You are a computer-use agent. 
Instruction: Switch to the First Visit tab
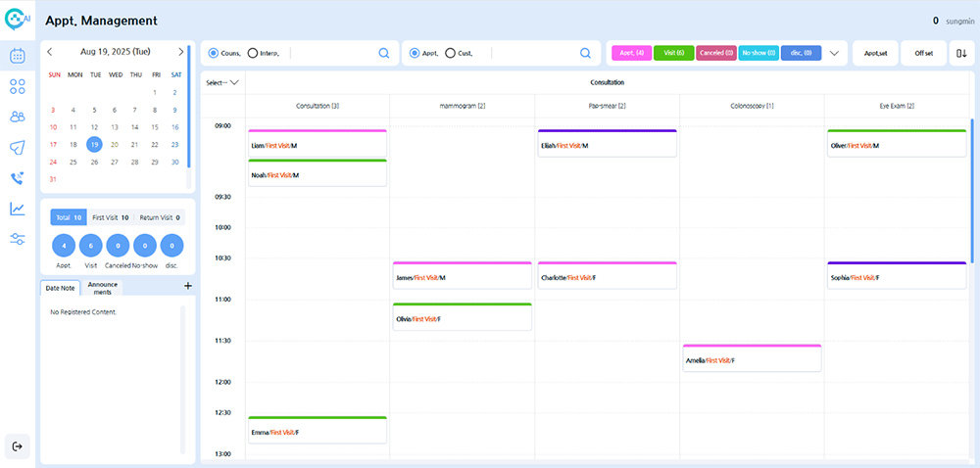tap(111, 217)
